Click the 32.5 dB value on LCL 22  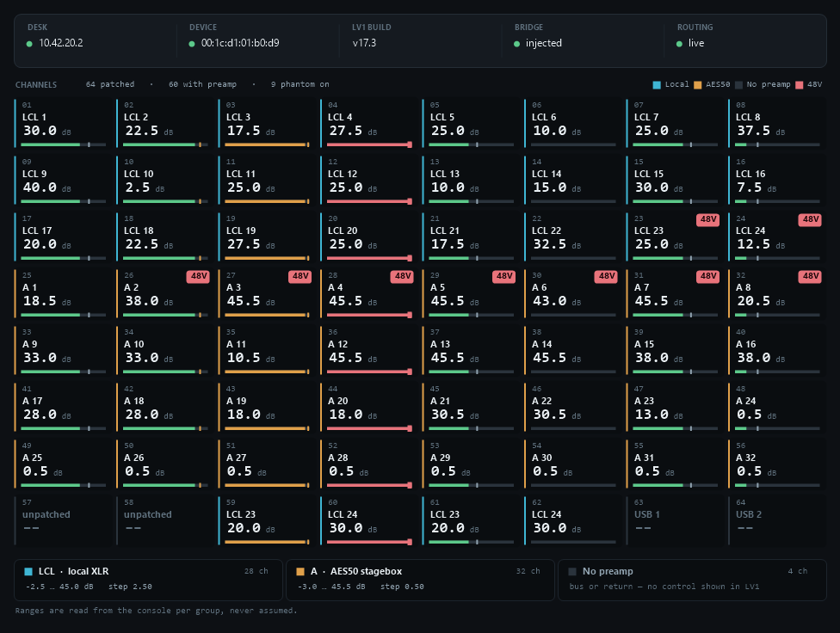[x=556, y=244]
